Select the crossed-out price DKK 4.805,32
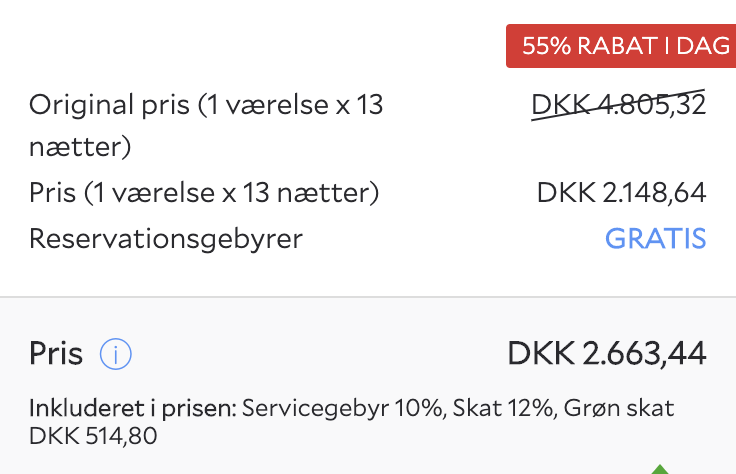This screenshot has height=474, width=736. click(618, 105)
